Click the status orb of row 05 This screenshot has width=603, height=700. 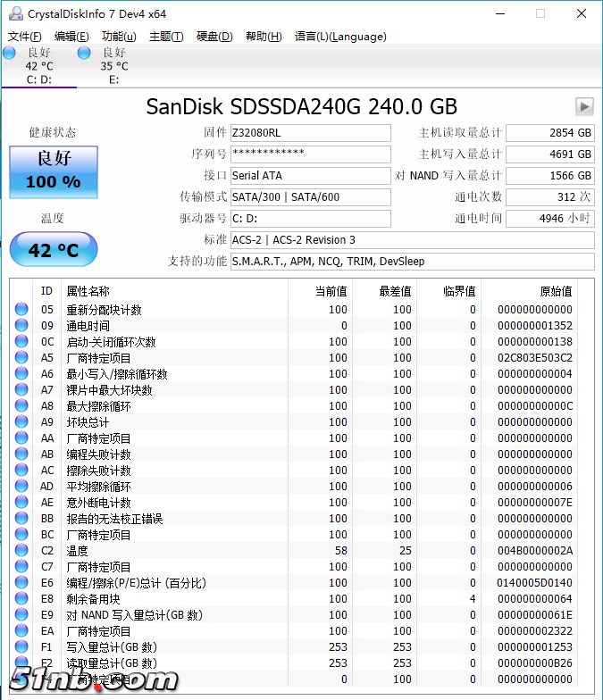[21, 309]
